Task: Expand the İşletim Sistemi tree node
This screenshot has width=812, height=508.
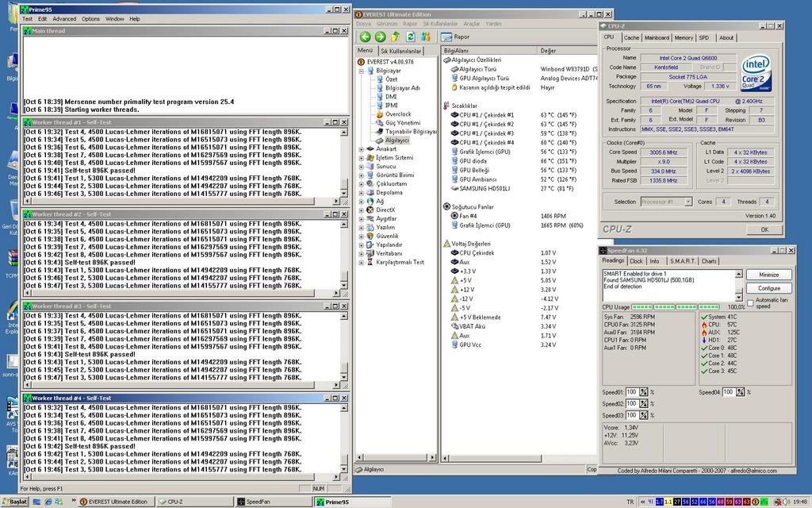Action: click(x=362, y=158)
